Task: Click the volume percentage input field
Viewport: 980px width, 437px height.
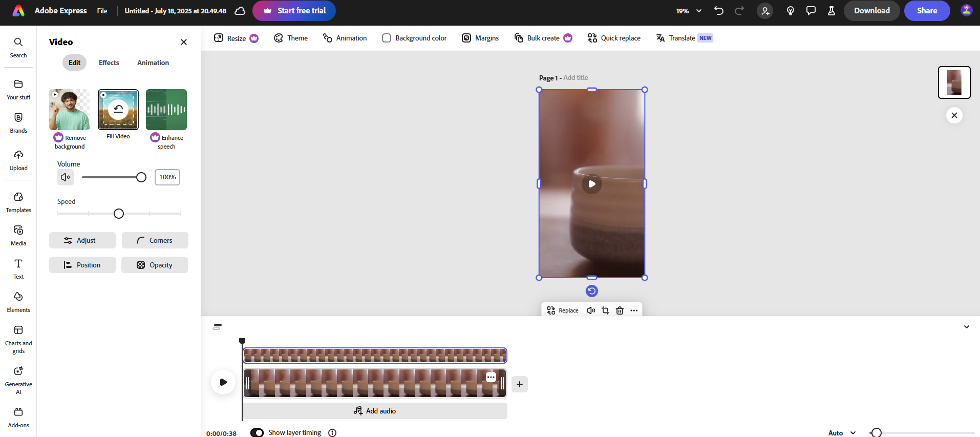Action: [167, 177]
